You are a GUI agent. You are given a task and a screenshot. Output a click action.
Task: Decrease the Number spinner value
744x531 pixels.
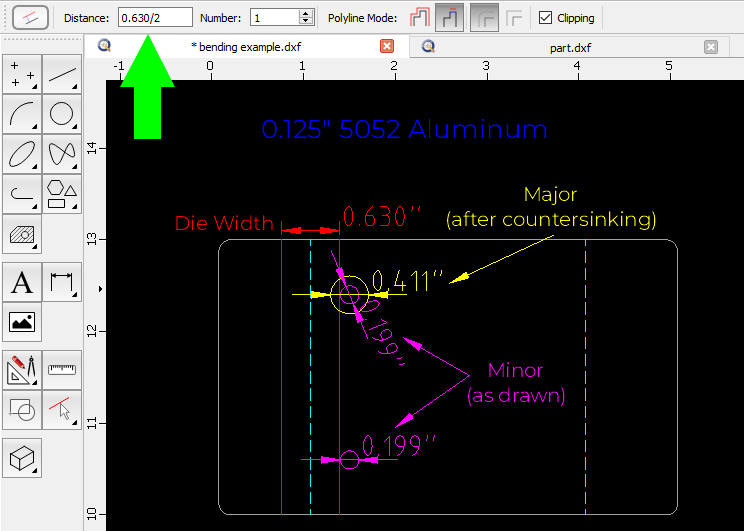[x=306, y=22]
